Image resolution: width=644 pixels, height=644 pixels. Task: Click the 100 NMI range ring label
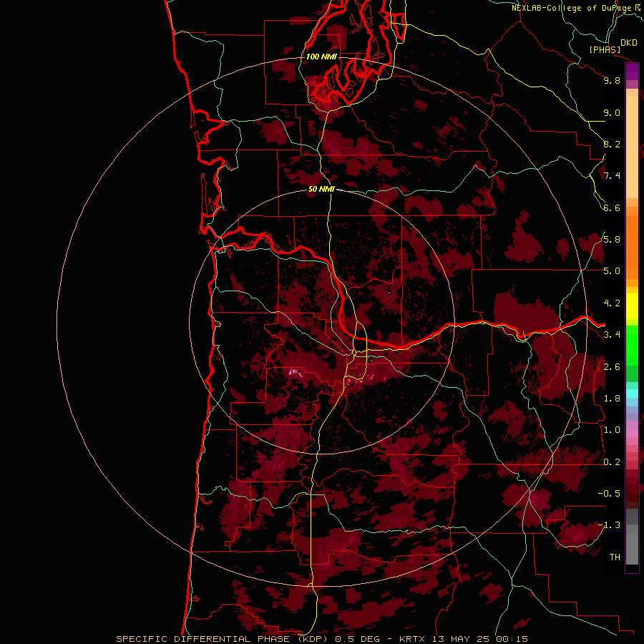(x=321, y=57)
